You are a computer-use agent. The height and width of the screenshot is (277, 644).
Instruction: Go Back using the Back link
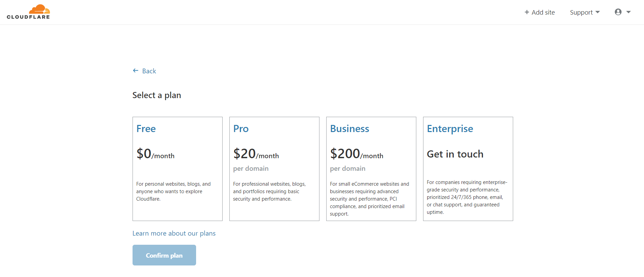(x=144, y=71)
